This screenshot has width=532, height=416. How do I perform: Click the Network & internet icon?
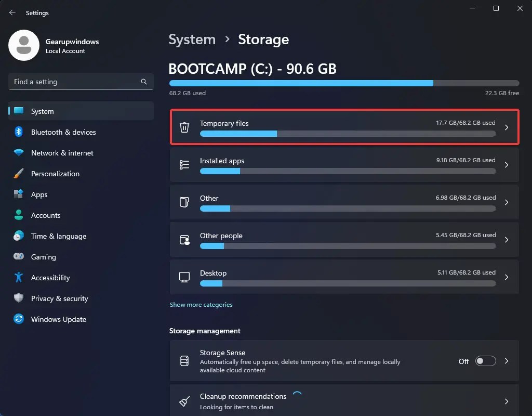click(x=19, y=153)
